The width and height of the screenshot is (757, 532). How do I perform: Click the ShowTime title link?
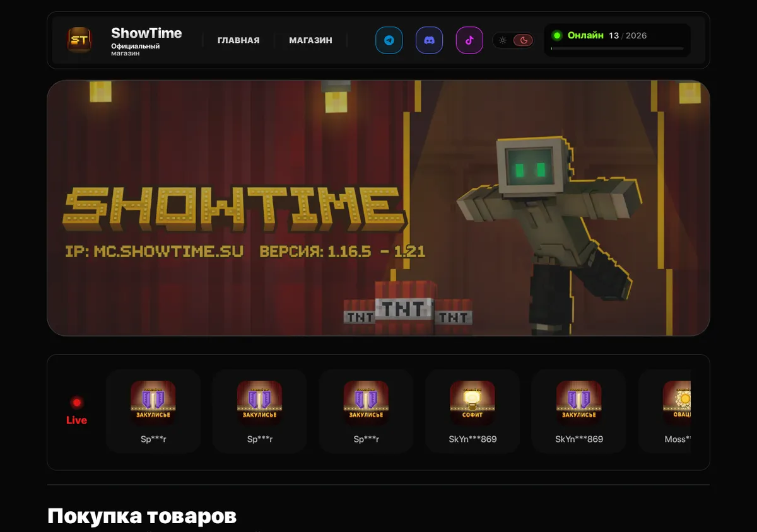(x=146, y=33)
